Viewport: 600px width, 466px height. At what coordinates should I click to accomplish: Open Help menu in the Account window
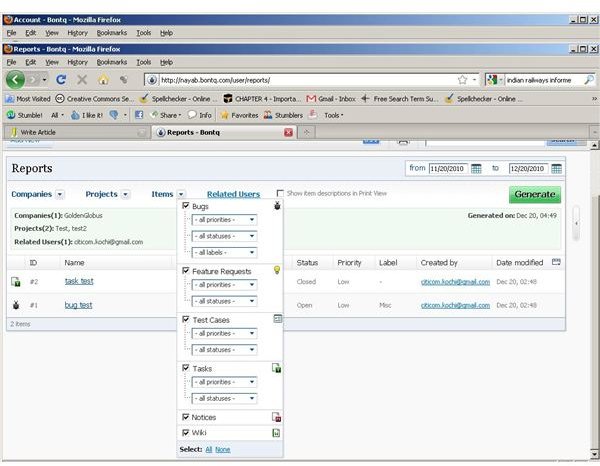pos(166,33)
